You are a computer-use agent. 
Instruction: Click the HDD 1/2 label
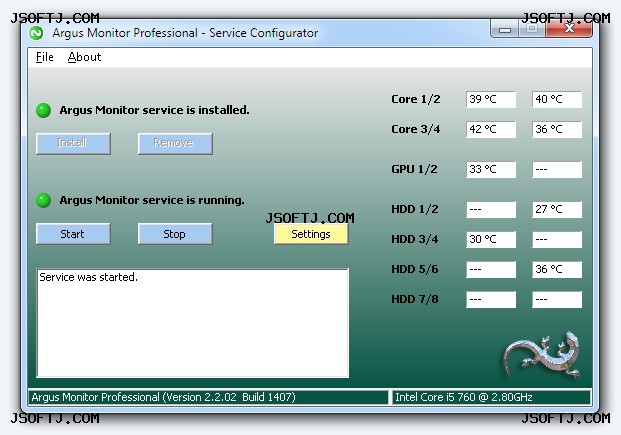pos(415,209)
